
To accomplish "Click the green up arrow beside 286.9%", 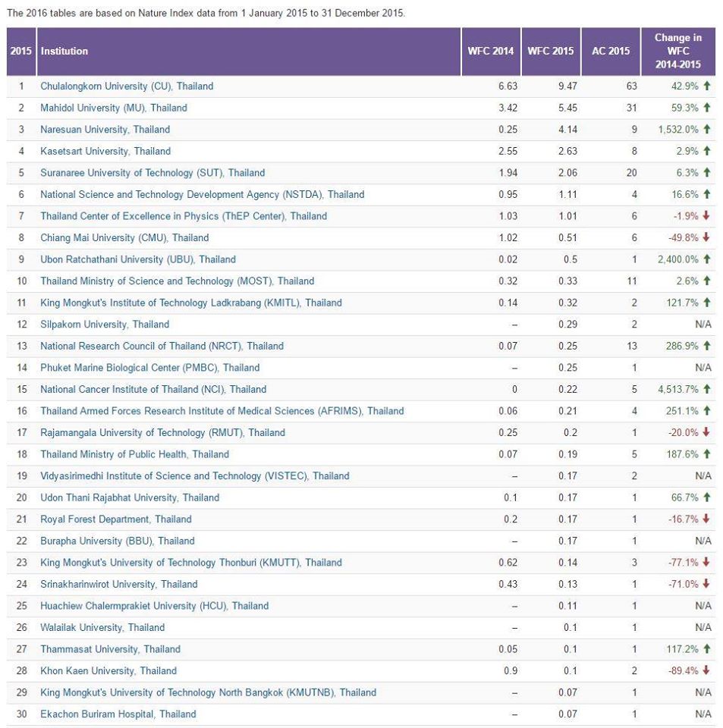I will (707, 346).
